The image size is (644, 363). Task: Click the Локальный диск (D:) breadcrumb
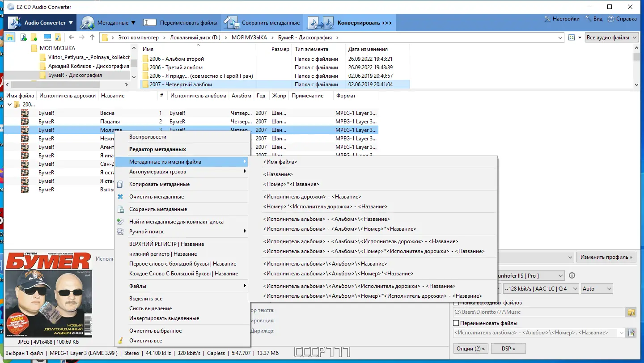195,38
